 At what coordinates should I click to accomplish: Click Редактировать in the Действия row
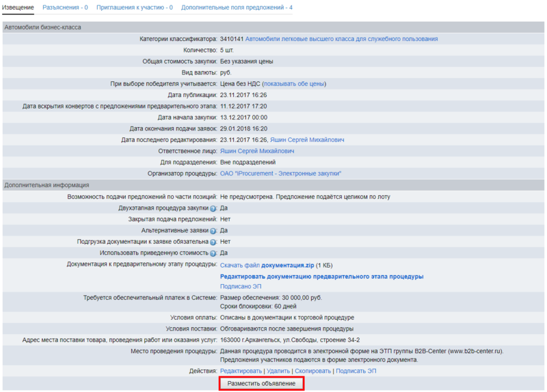tap(241, 372)
